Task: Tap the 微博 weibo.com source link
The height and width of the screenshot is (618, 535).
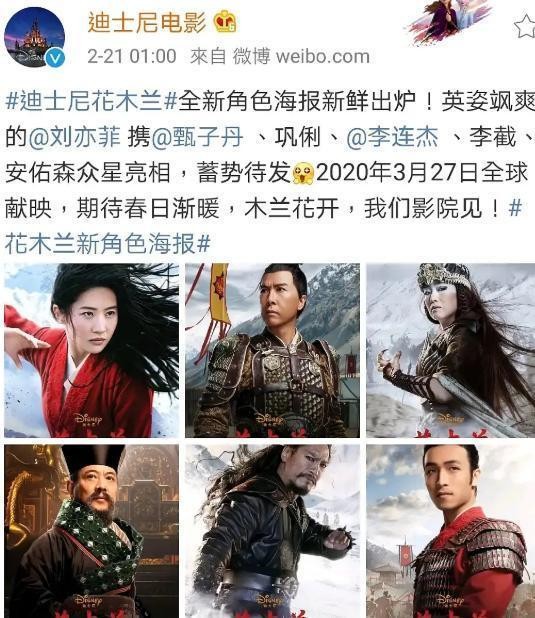Action: pyautogui.click(x=301, y=57)
